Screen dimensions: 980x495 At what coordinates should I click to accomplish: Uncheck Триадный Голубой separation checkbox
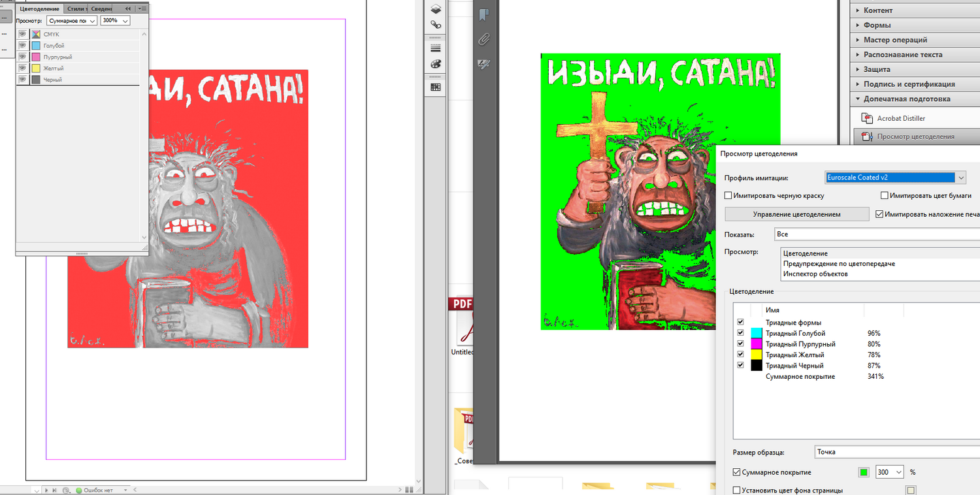pos(740,333)
